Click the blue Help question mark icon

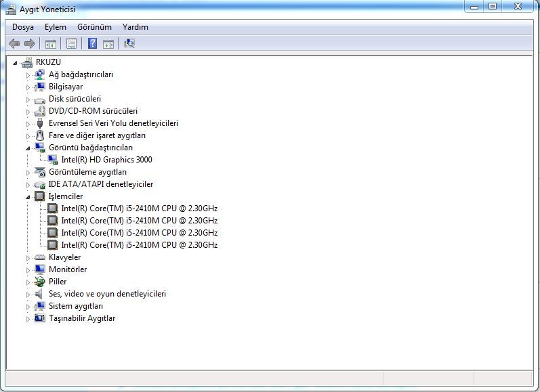click(92, 44)
